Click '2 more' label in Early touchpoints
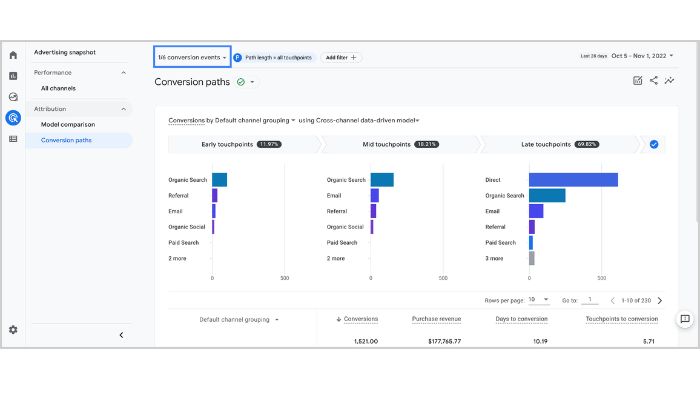700x400 pixels. coord(177,258)
